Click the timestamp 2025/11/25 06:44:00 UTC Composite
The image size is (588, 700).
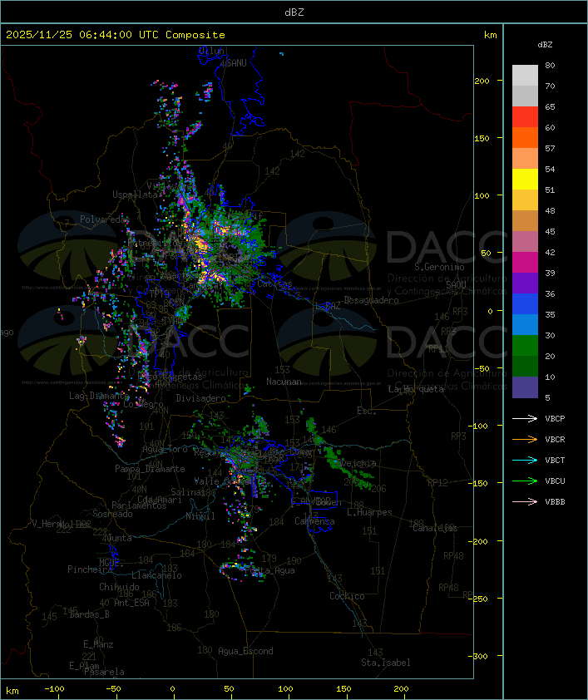tap(116, 34)
